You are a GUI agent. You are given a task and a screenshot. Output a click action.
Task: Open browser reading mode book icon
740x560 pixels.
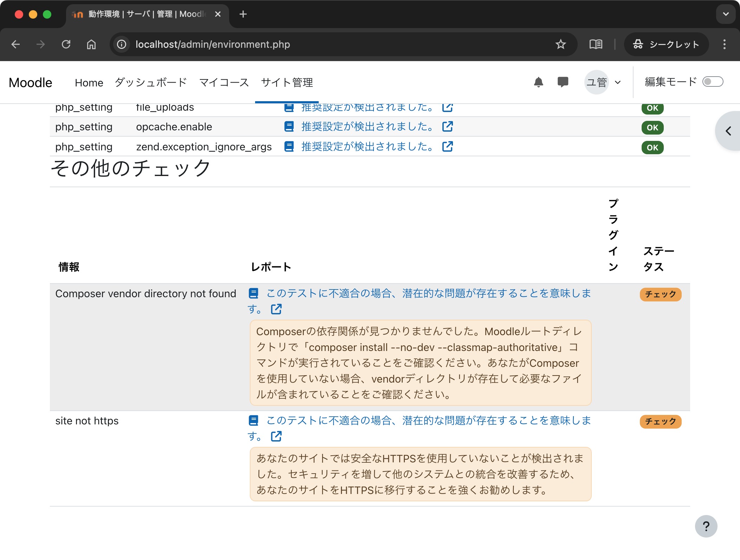click(x=596, y=44)
